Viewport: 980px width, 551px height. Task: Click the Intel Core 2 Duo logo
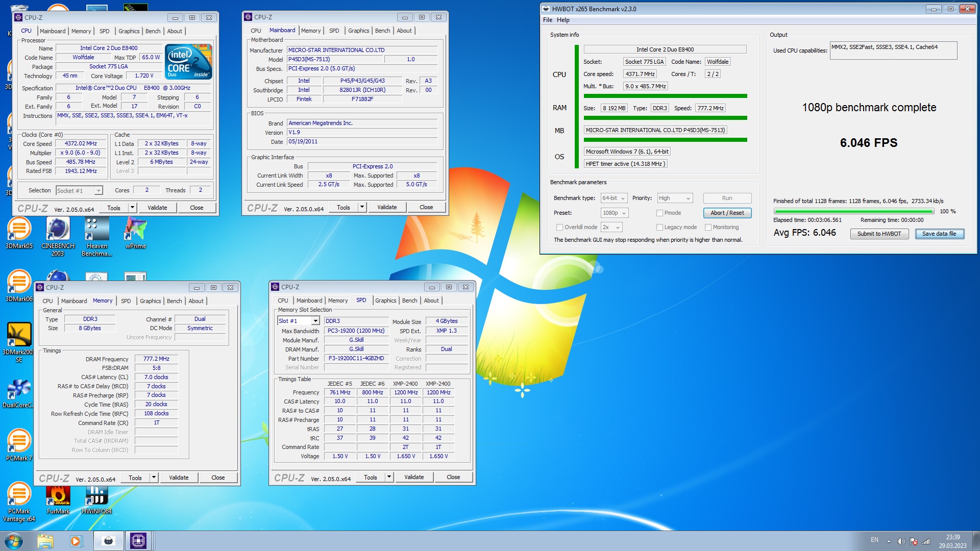(188, 61)
